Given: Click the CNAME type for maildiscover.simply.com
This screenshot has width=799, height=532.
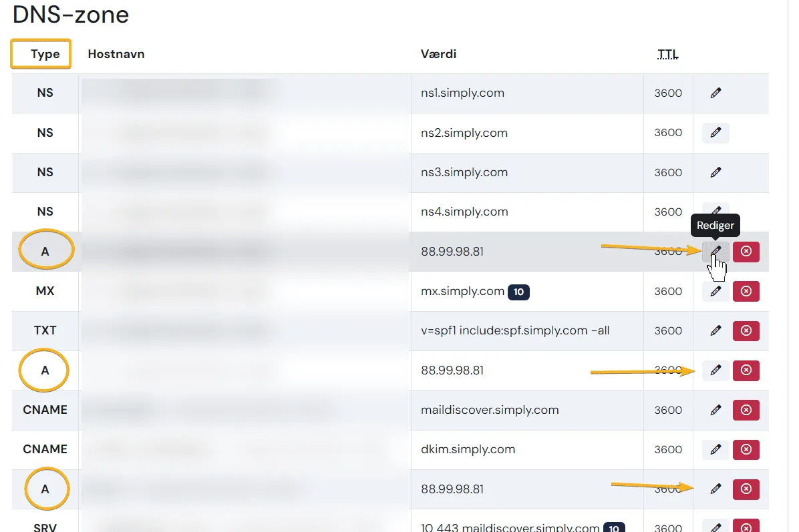Looking at the screenshot, I should [x=45, y=410].
